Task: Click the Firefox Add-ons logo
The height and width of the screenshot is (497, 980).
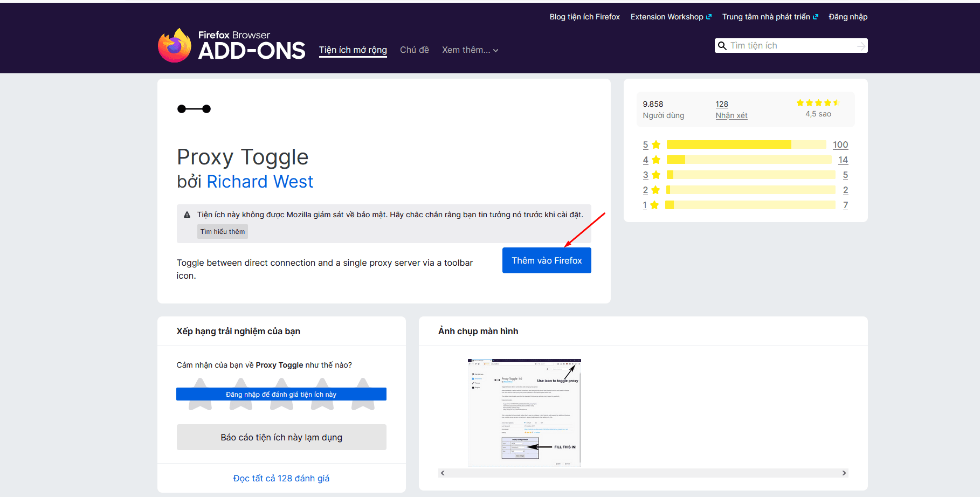Action: click(x=231, y=45)
